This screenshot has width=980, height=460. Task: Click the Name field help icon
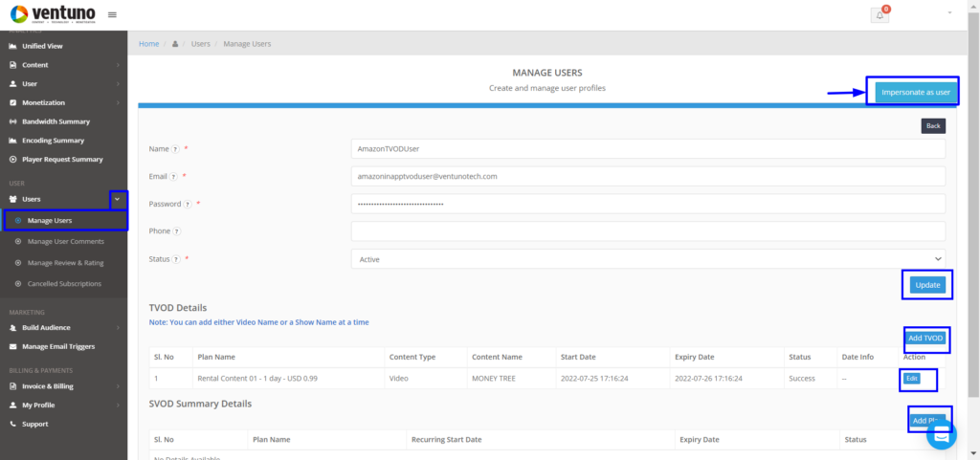tap(176, 149)
